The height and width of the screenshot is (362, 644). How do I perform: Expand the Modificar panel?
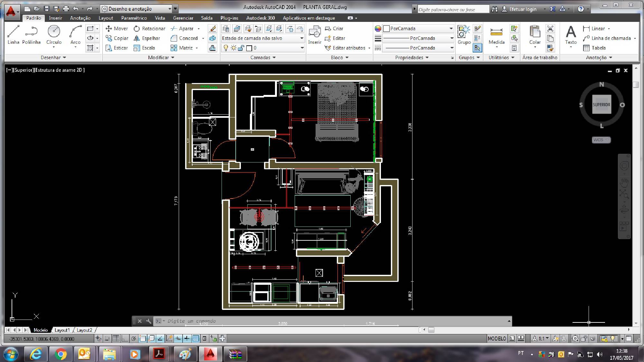161,57
